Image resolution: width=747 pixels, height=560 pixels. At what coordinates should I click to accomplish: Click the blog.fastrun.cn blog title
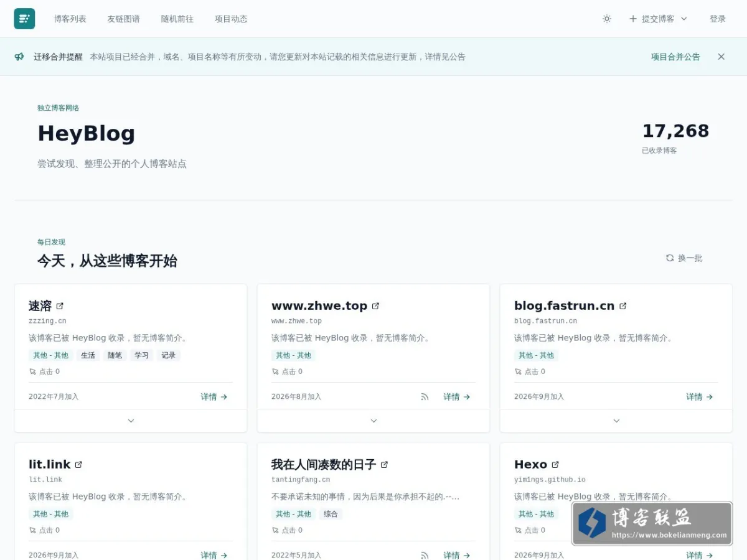(564, 306)
